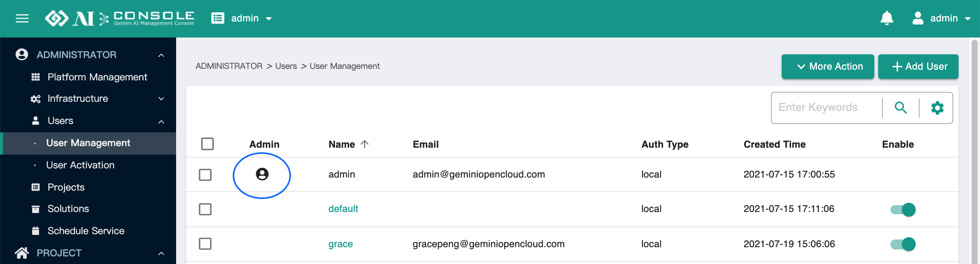
Task: Click the Enable column header
Action: tap(898, 144)
